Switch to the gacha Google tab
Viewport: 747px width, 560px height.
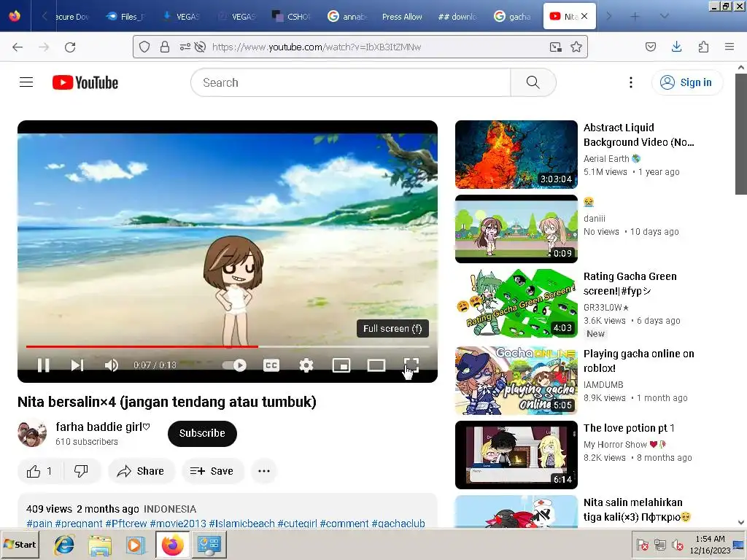(514, 16)
